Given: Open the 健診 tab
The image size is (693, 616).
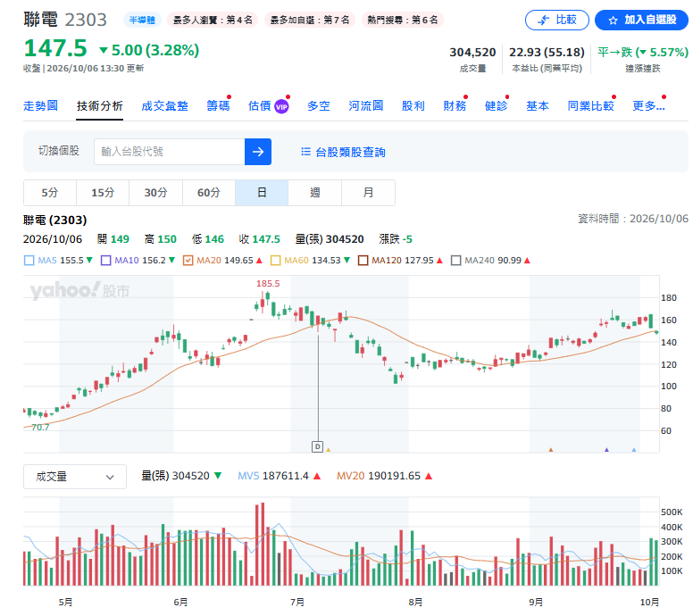Looking at the screenshot, I should [x=497, y=106].
